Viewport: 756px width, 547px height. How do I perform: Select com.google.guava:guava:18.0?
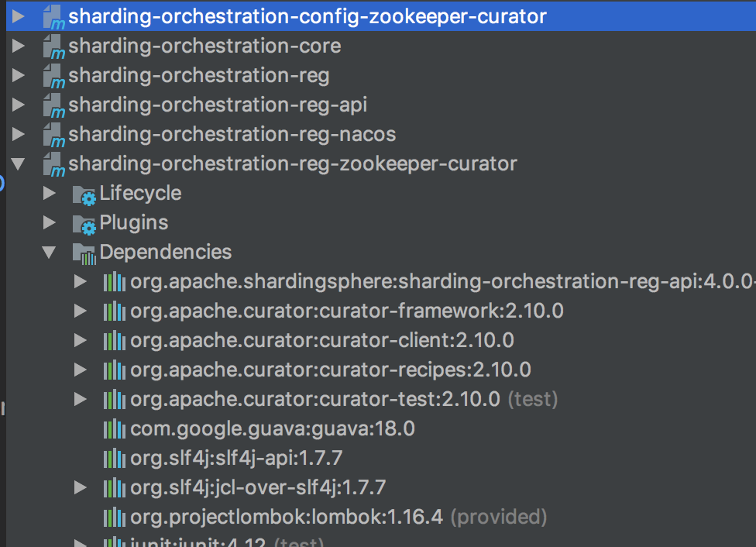(x=273, y=428)
